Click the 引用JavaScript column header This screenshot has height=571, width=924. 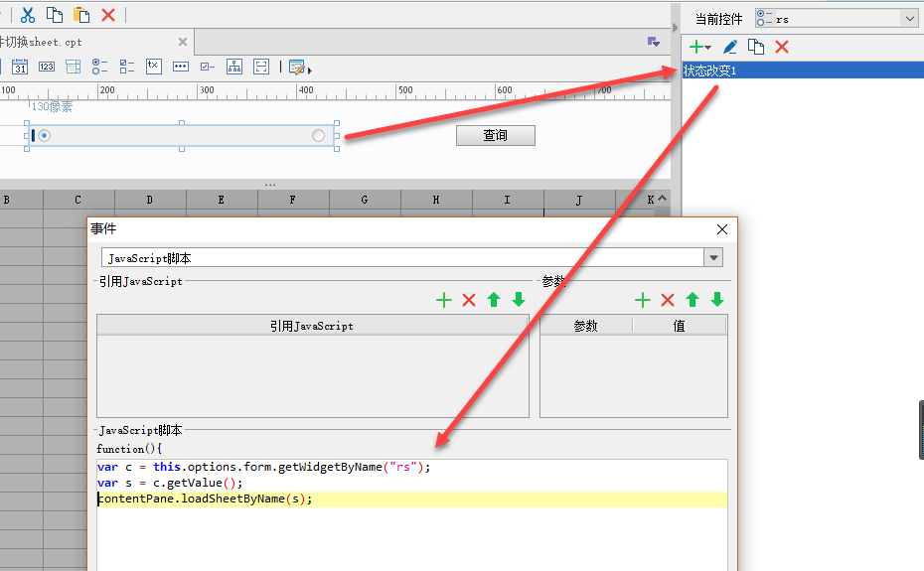312,326
